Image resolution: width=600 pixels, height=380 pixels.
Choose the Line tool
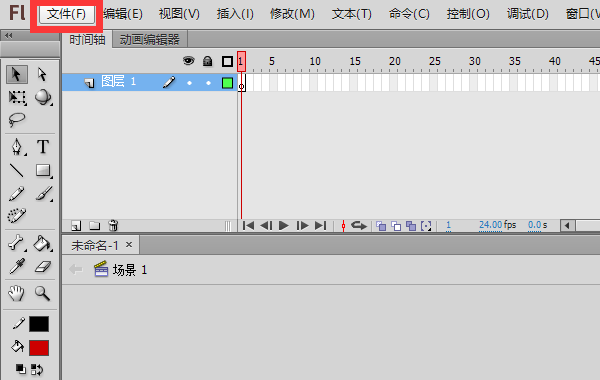pyautogui.click(x=16, y=171)
